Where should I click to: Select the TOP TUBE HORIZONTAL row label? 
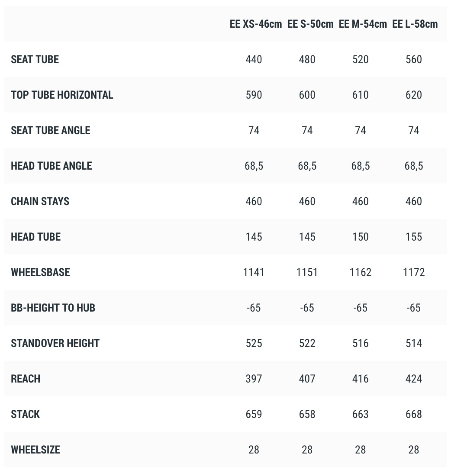(x=62, y=95)
